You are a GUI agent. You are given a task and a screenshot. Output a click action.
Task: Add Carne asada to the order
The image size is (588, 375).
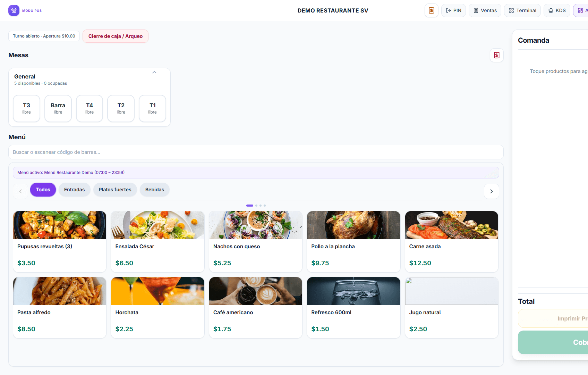[452, 242]
